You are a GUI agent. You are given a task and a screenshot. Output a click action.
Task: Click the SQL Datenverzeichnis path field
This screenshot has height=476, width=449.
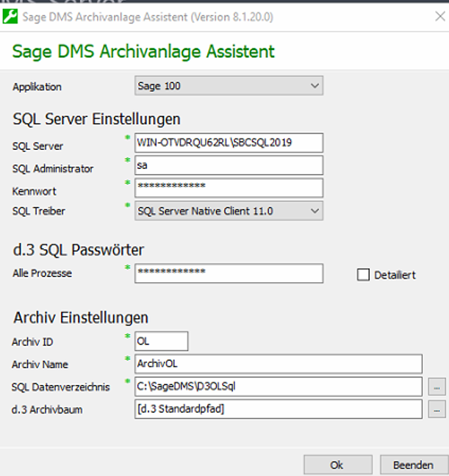click(278, 386)
